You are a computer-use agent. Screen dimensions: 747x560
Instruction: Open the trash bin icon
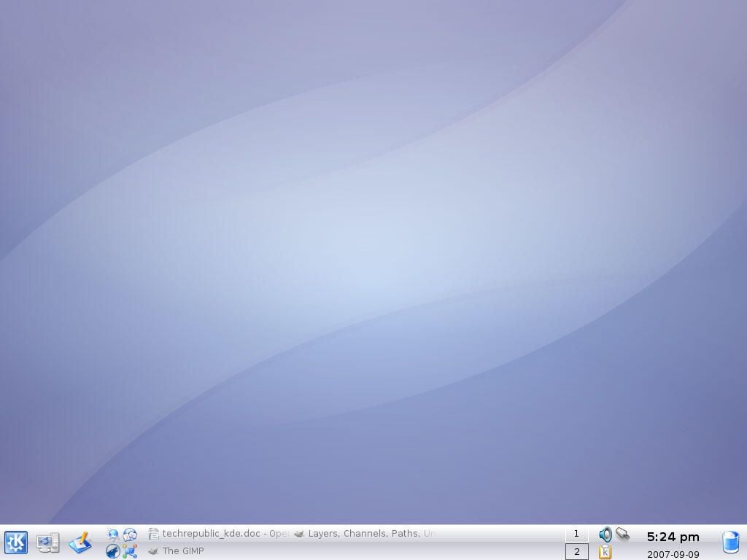click(x=731, y=542)
